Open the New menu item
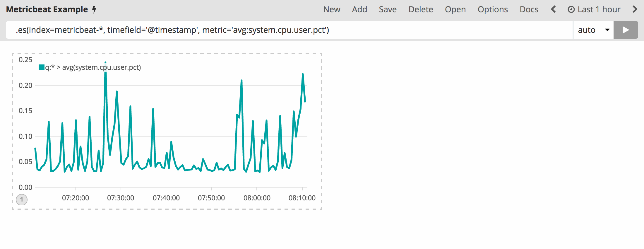This screenshot has height=249, width=644. click(332, 10)
